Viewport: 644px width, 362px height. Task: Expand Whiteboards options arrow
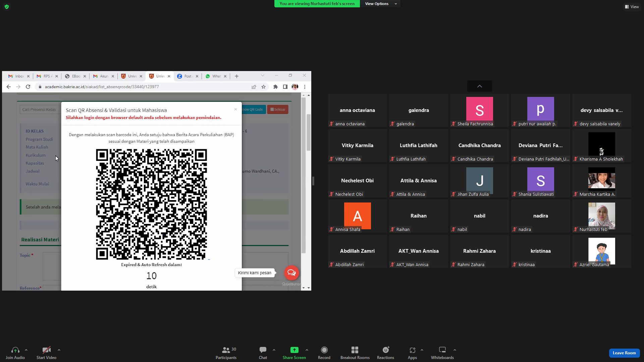(x=455, y=350)
